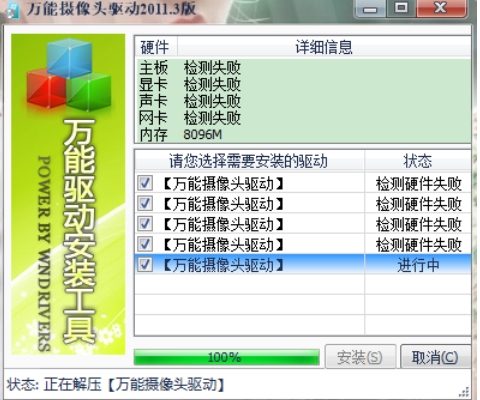Minimize the 万能摄像头驱动 window

tap(370, 9)
